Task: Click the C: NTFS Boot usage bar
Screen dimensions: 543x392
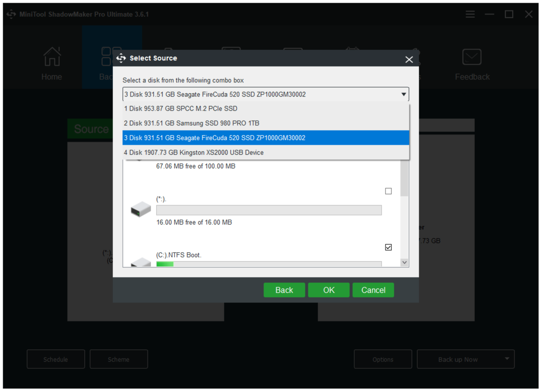Action: [269, 264]
